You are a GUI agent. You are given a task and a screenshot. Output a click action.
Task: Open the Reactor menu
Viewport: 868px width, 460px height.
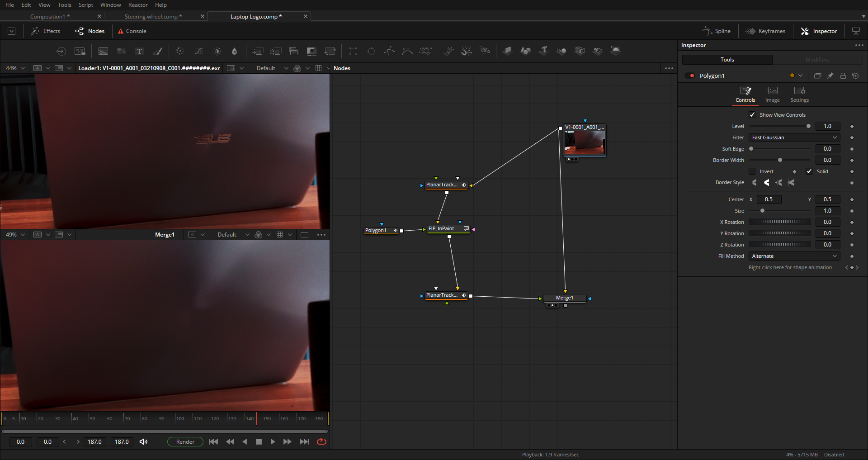(x=138, y=5)
